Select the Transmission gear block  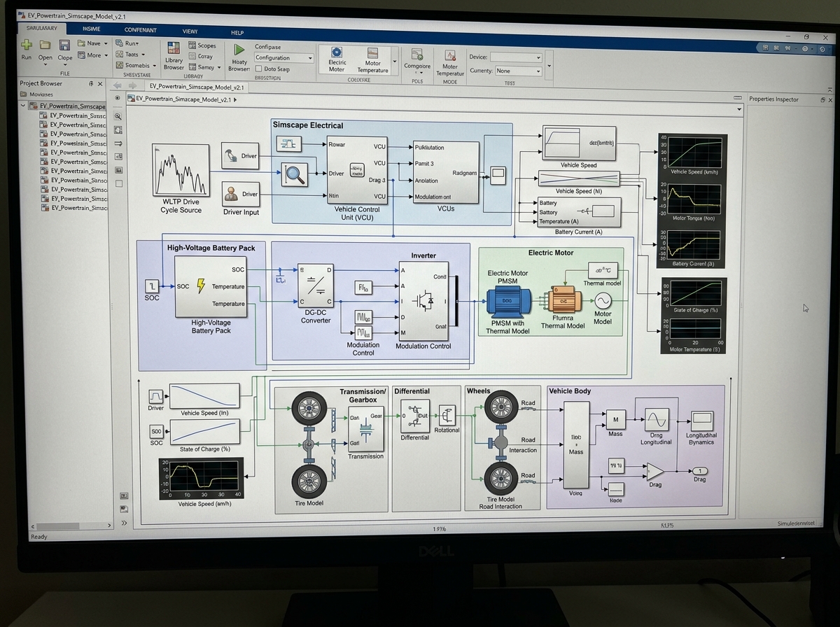click(x=365, y=430)
